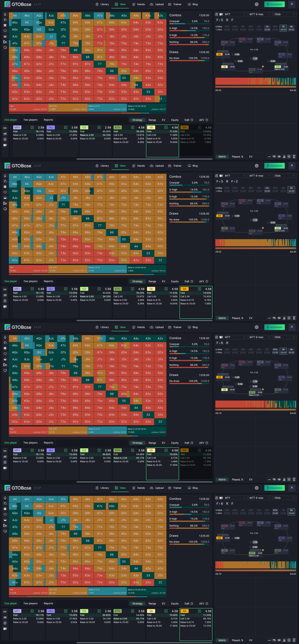Click ΔEV help question icon in top panel

coord(207,120)
